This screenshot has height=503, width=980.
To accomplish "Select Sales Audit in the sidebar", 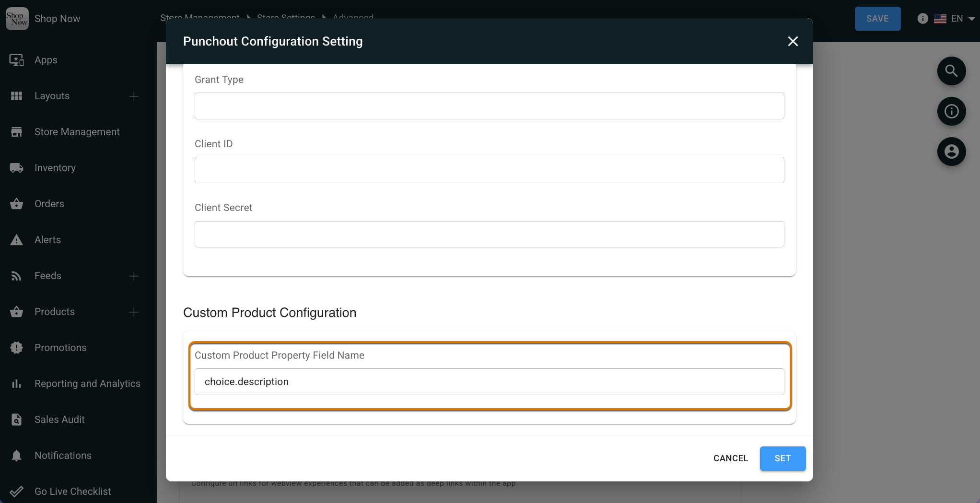I will point(59,420).
